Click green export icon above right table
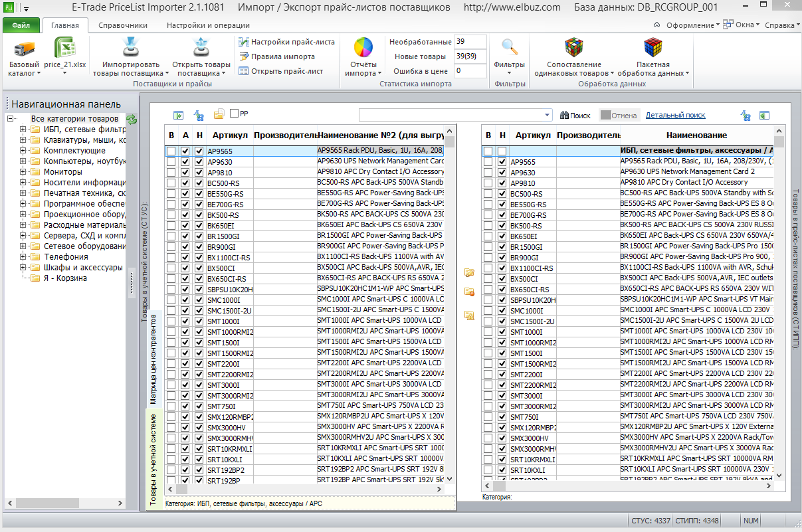The image size is (802, 532). coord(765,115)
